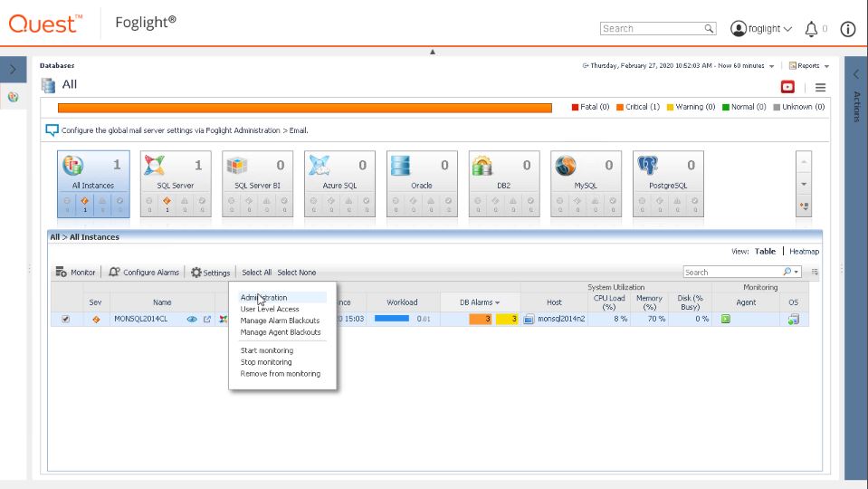Click the blue Workload bar
This screenshot has height=489, width=868.
tap(391, 319)
